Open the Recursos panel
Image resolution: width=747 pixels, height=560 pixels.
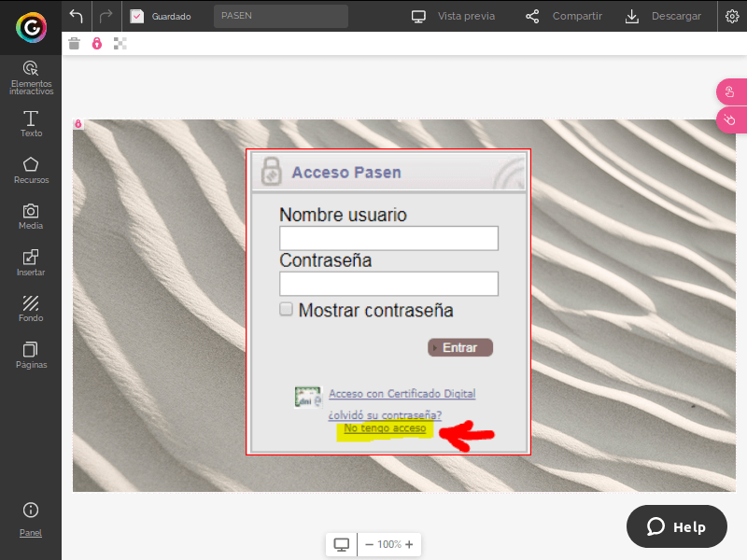[31, 171]
